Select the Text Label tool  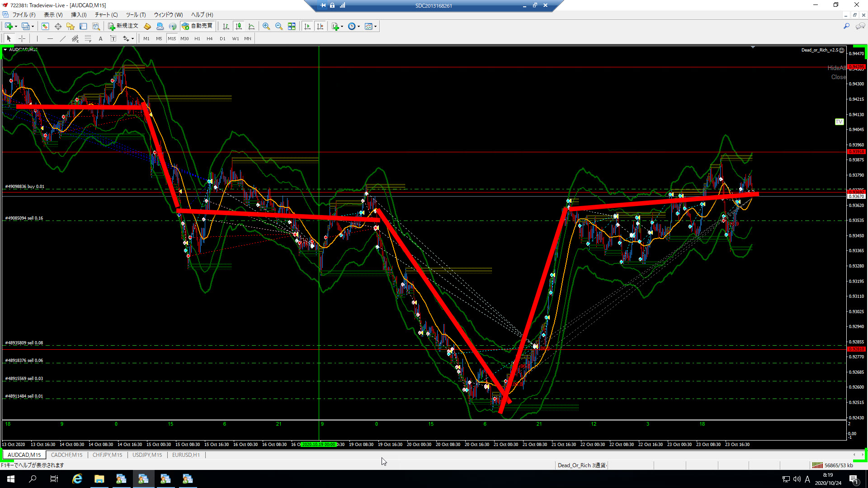113,38
